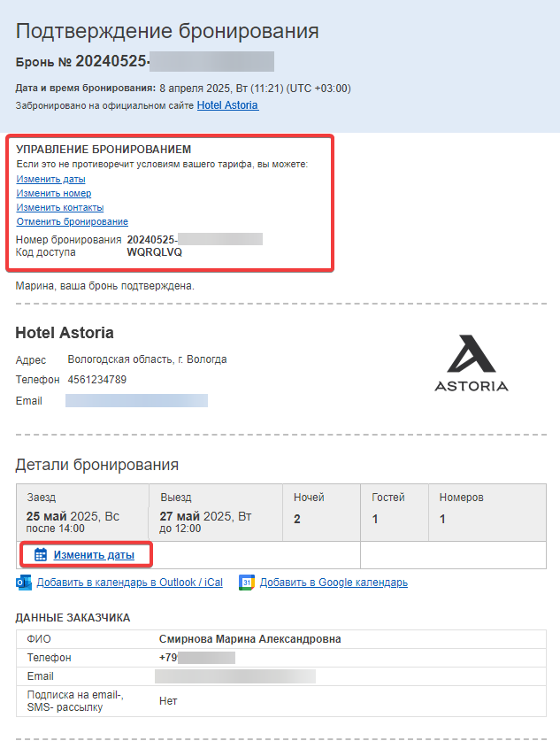Click the 'Детали бронирования' heading
This screenshot has height=741, width=560.
(x=96, y=465)
